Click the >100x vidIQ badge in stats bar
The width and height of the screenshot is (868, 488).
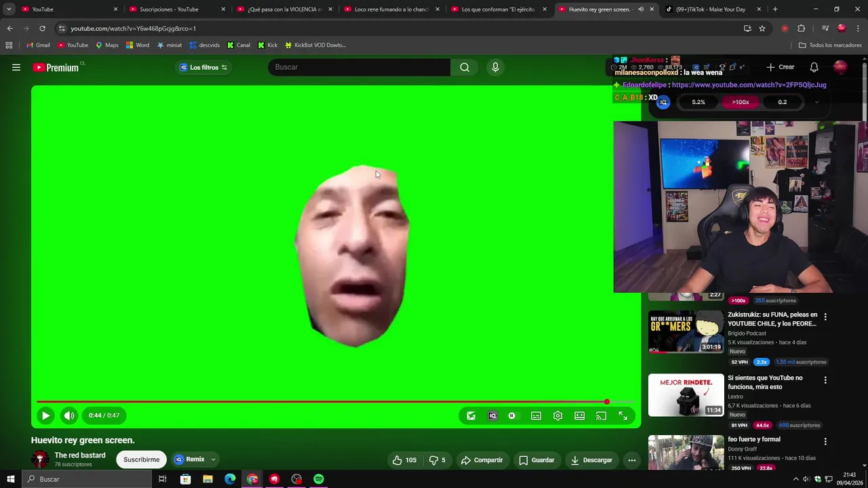point(741,102)
